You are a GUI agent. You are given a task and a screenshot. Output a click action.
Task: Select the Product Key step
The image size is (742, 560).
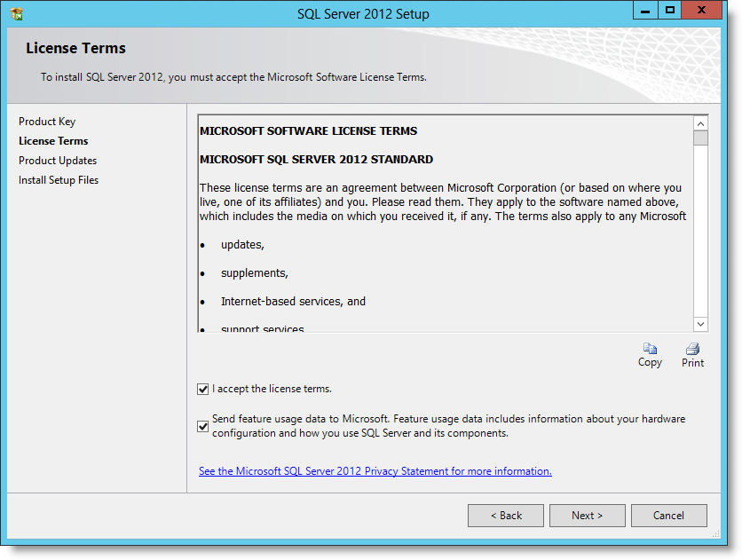[x=47, y=122]
